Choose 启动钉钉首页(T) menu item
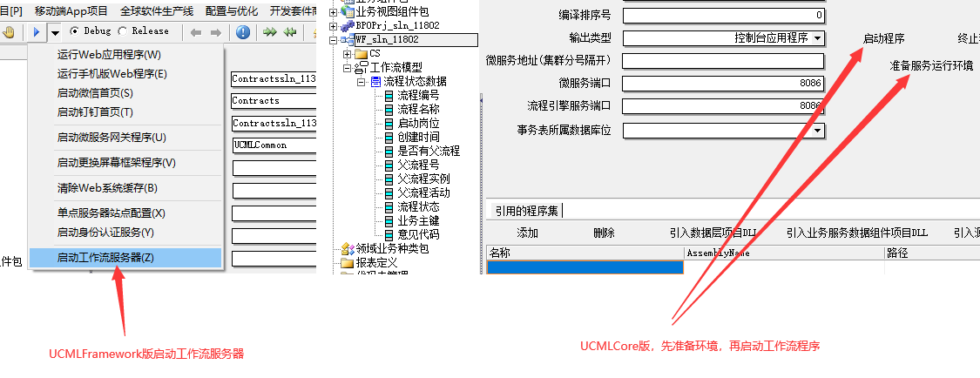 click(125, 112)
